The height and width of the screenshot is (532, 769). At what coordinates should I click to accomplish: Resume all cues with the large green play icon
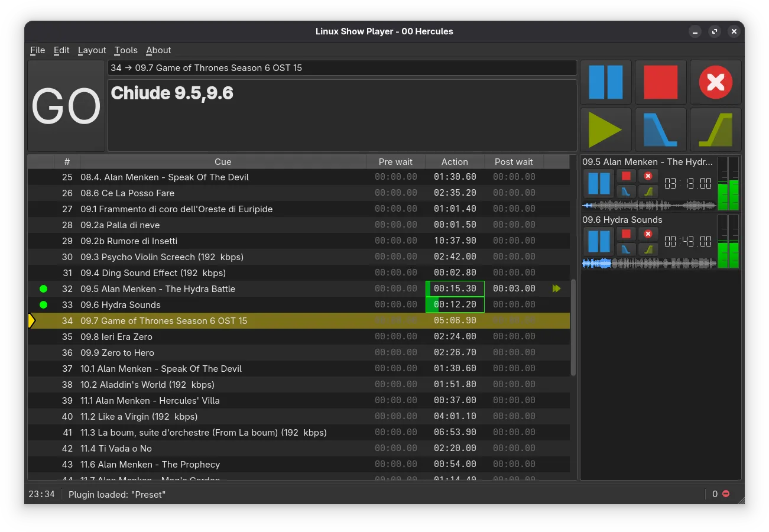click(x=606, y=129)
